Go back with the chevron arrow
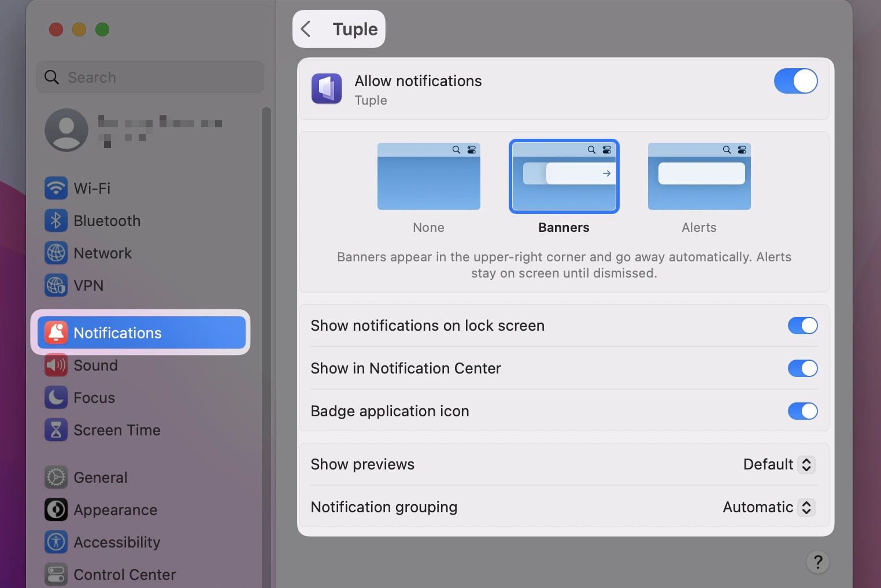 click(x=306, y=29)
